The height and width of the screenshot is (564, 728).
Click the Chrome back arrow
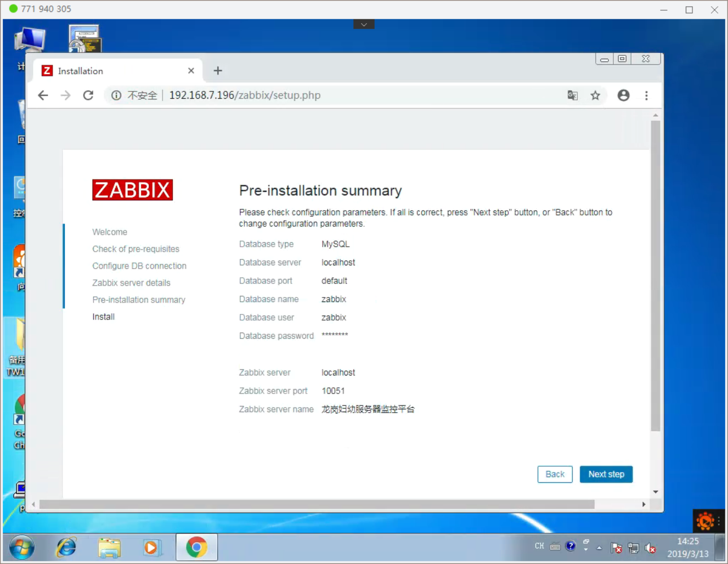coord(43,95)
